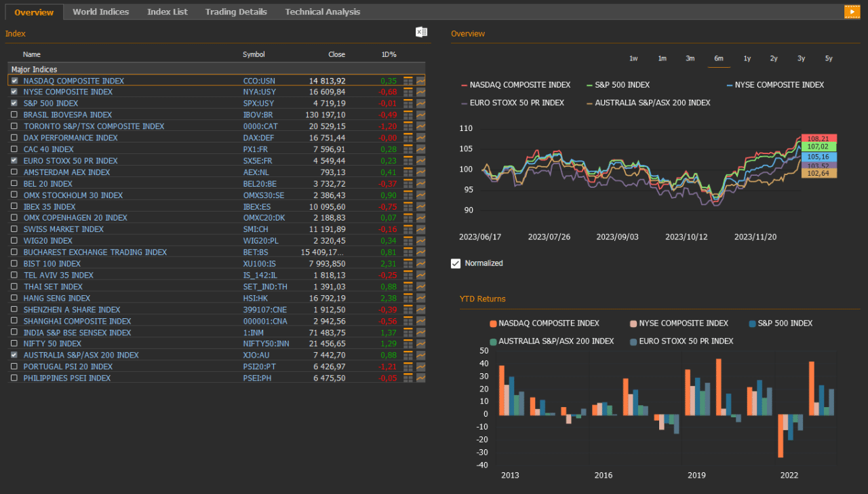This screenshot has width=868, height=494.
Task: Enable the BRASIL IBOVESPA INDEX checkbox
Action: coord(15,115)
